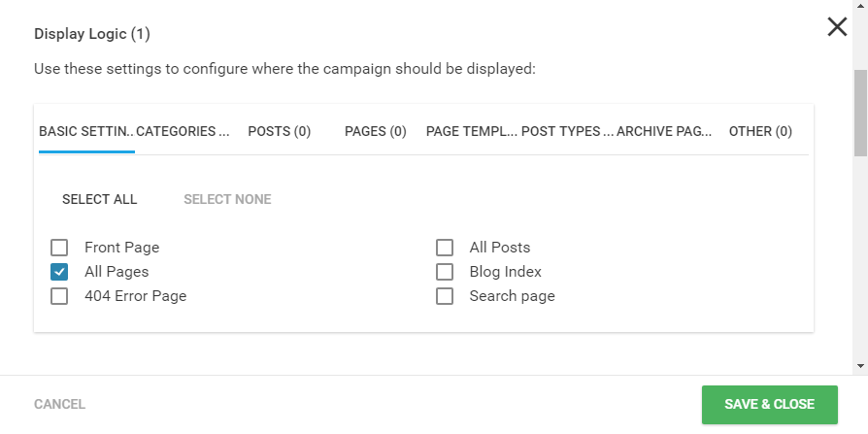Open the Other (0) tab
This screenshot has height=434, width=868.
(x=760, y=131)
